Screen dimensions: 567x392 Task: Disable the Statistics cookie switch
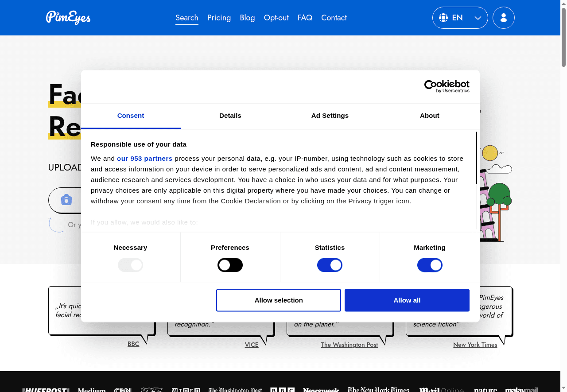(x=330, y=265)
